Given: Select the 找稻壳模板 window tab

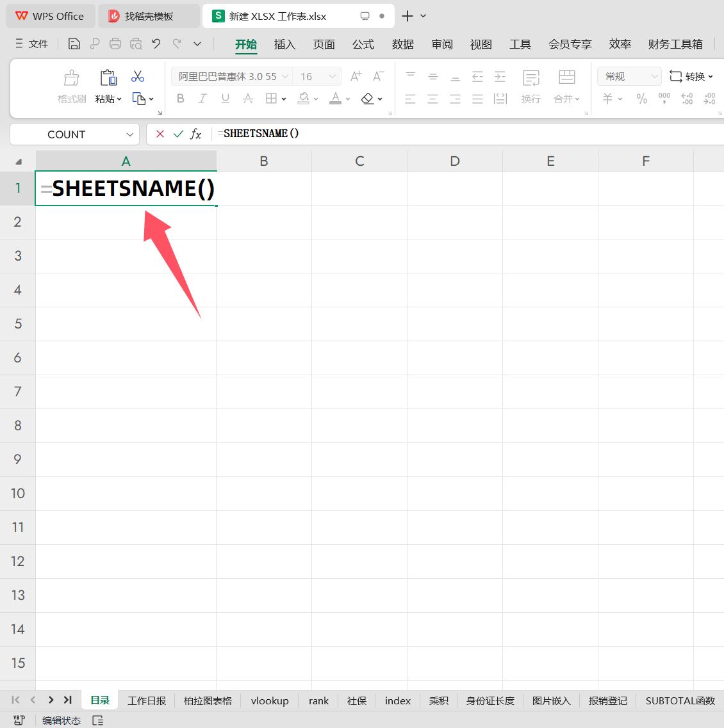Looking at the screenshot, I should pyautogui.click(x=149, y=16).
